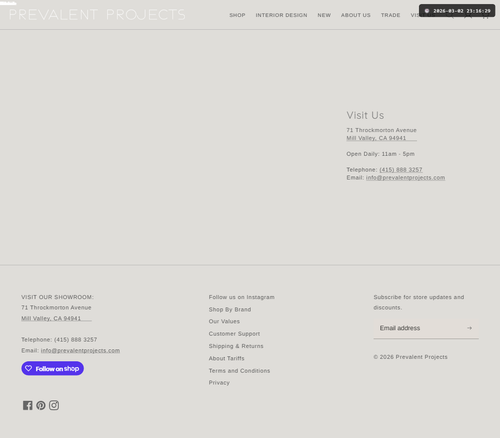Screen dimensions: 500x438
Task: Open Terms and Conditions footer link
Action: [239, 371]
